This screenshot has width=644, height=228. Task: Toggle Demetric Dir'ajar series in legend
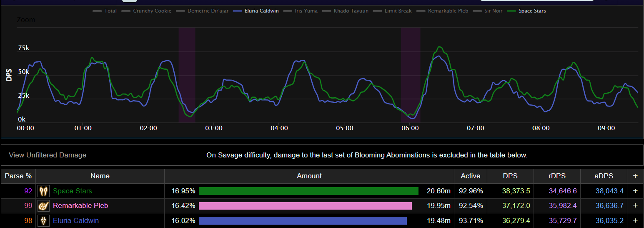[203, 11]
